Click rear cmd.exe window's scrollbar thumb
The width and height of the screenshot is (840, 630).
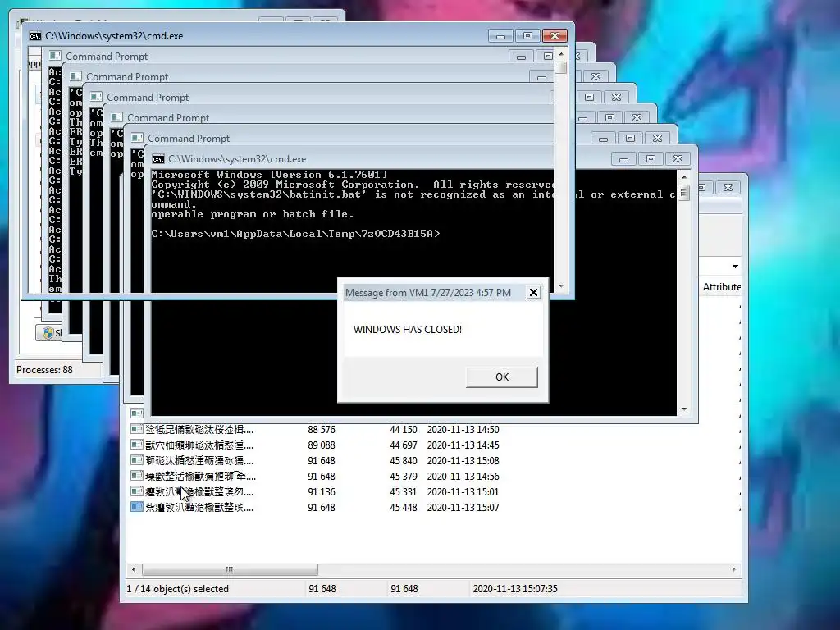pyautogui.click(x=561, y=67)
